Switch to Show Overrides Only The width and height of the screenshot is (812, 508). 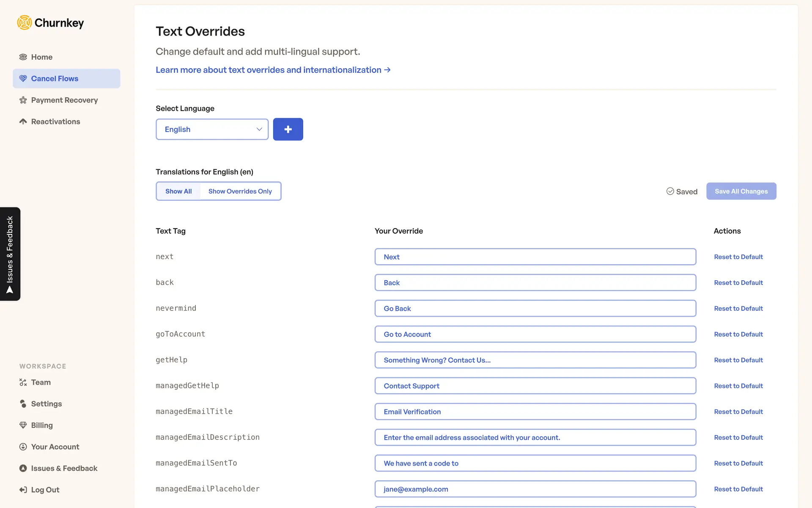tap(240, 191)
